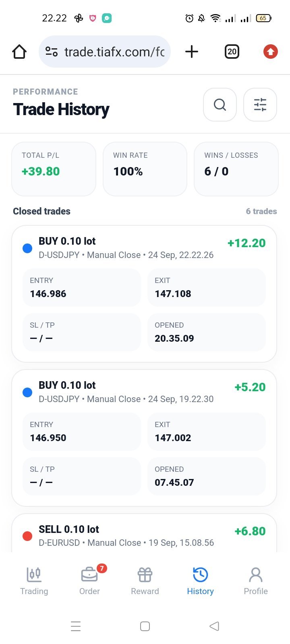This screenshot has height=644, width=290.
Task: Tap the address bar URL trade.tiafx.com
Action: tap(114, 52)
